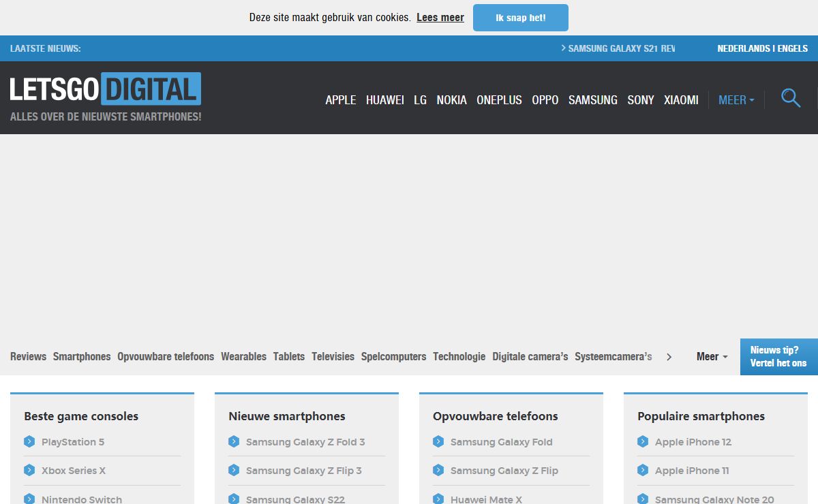Click hexagon bullet icon beside PlayStation 5
818x504 pixels.
[x=29, y=441]
